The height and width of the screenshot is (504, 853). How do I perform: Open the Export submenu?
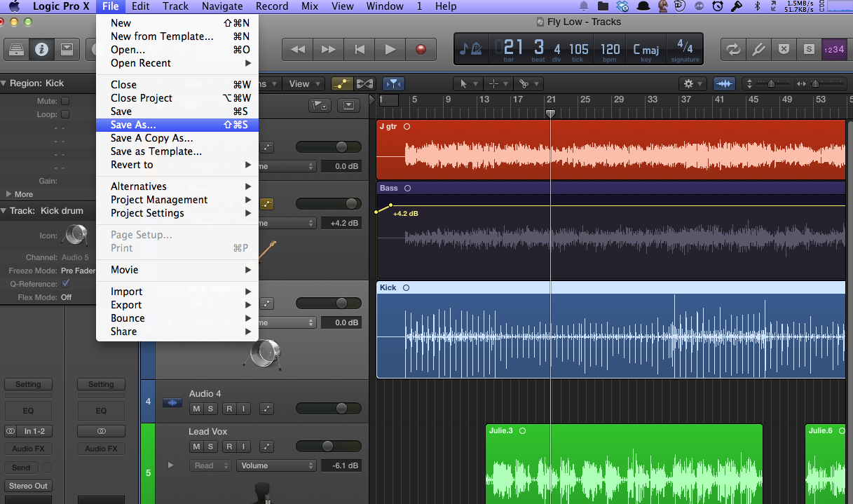pyautogui.click(x=126, y=305)
